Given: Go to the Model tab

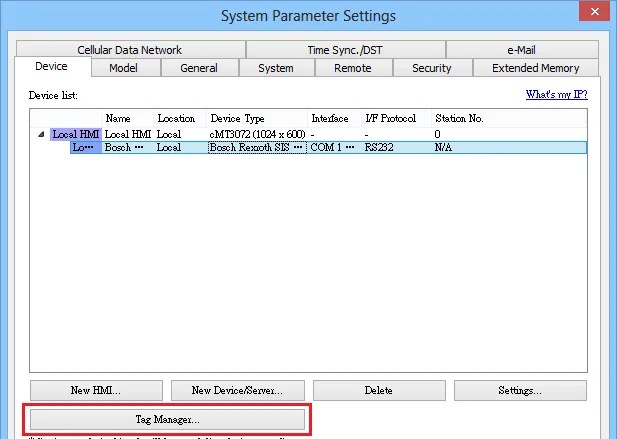Looking at the screenshot, I should coord(124,68).
